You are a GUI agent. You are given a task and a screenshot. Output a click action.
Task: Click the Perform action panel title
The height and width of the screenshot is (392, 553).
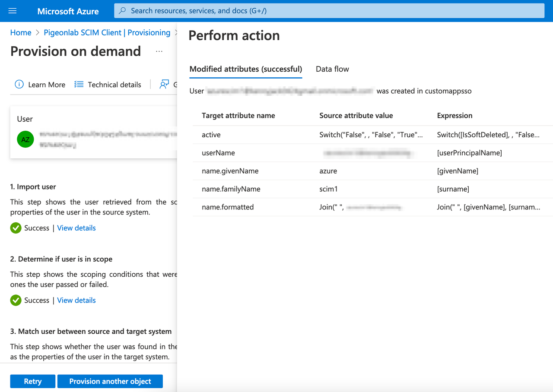(x=234, y=35)
